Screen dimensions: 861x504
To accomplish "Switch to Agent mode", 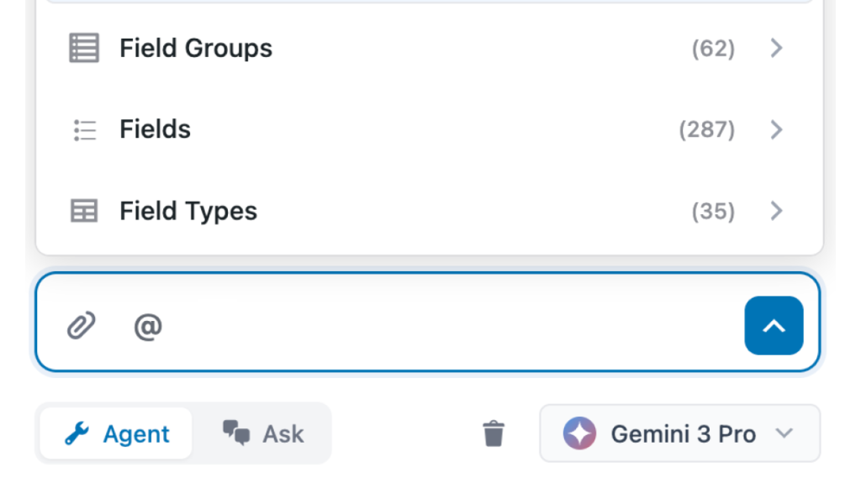I will coord(116,433).
